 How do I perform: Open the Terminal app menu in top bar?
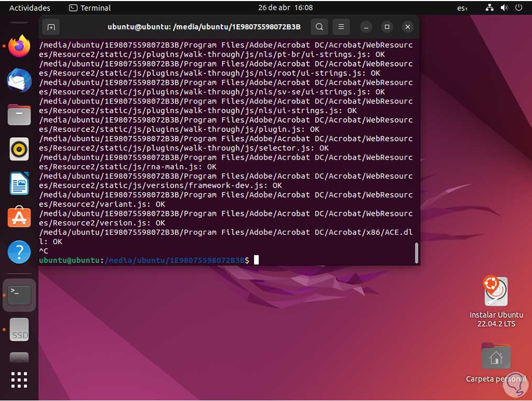pos(90,8)
